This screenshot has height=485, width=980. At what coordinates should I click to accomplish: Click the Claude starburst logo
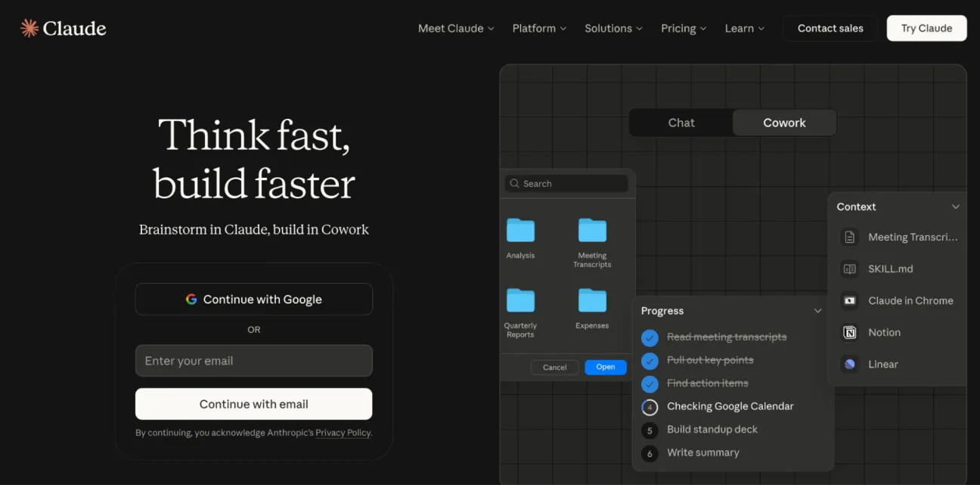pyautogui.click(x=29, y=29)
